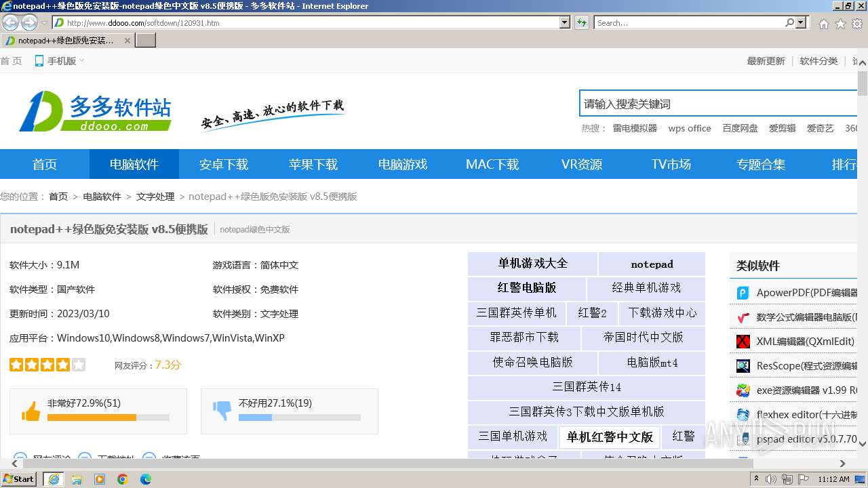This screenshot has height=488, width=868.
Task: Click the thumbs-down 不好用 icon
Action: tap(222, 410)
